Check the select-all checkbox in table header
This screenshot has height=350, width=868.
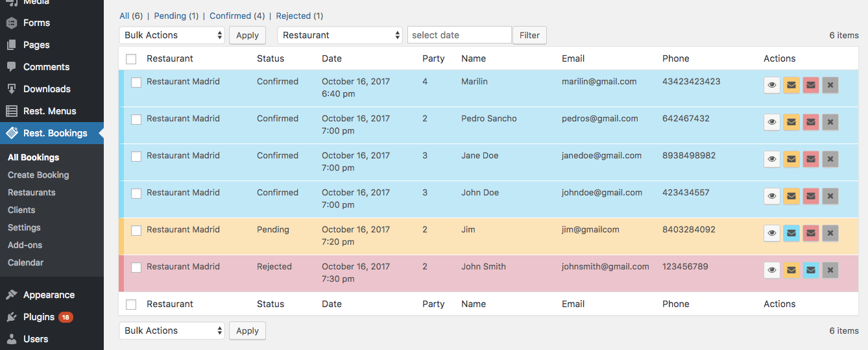[131, 59]
